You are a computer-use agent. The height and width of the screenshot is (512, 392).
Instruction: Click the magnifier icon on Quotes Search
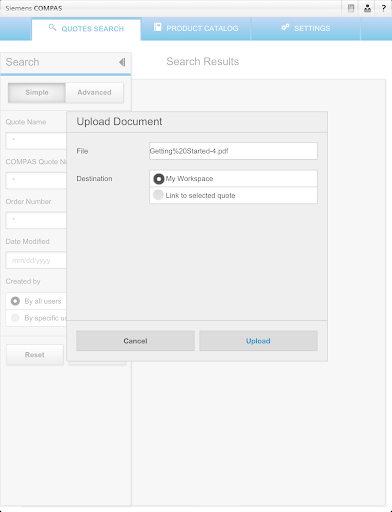point(52,27)
